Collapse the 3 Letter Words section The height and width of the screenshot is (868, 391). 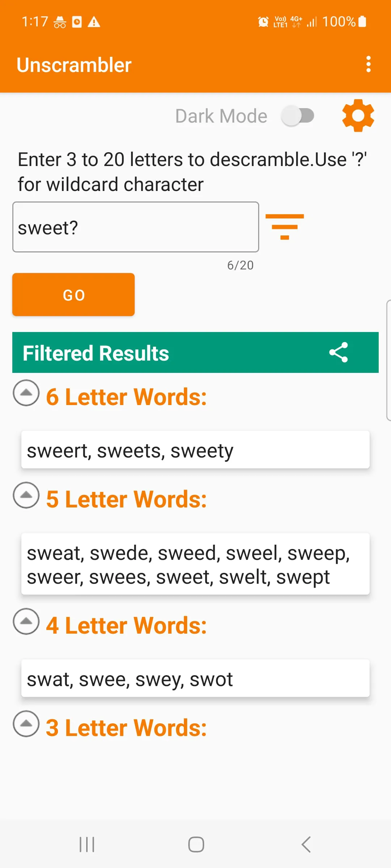[x=26, y=724]
